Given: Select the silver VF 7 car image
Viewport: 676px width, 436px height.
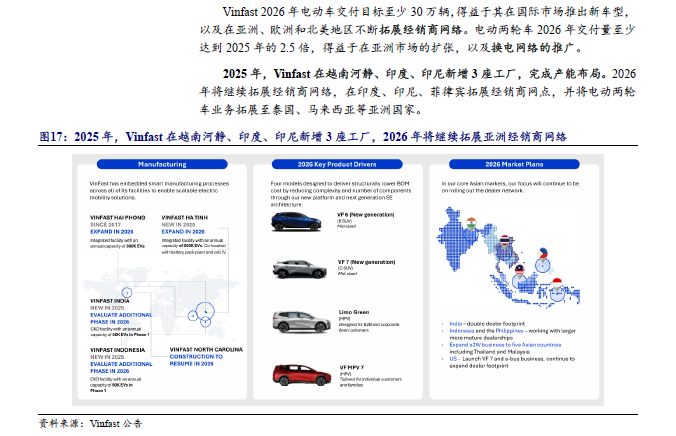Looking at the screenshot, I should point(300,269).
